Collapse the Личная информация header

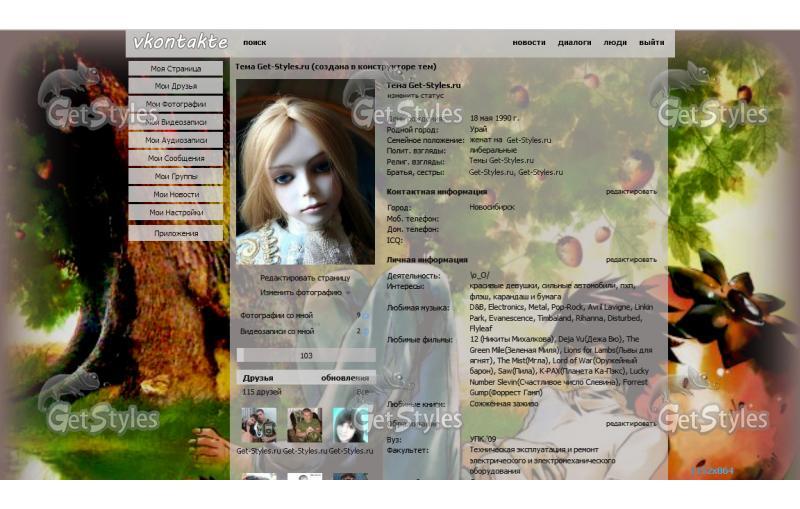click(427, 260)
